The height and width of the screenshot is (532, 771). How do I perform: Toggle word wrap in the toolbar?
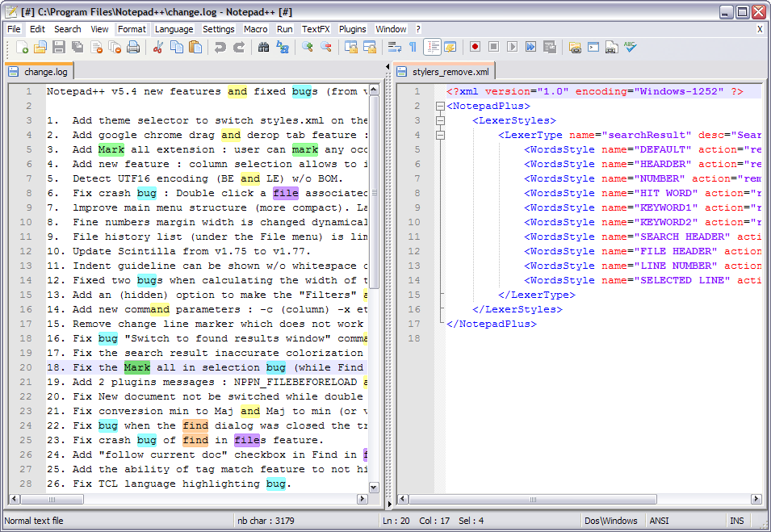point(395,48)
